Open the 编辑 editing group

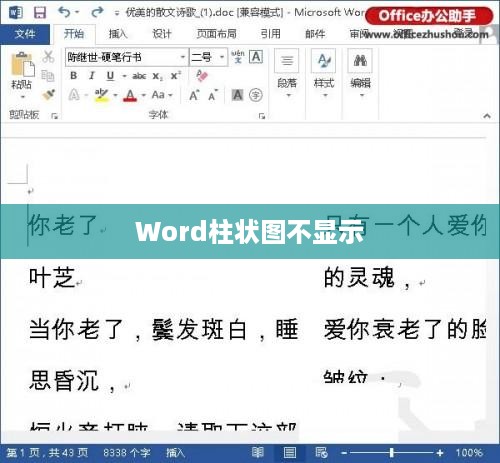tap(360, 73)
